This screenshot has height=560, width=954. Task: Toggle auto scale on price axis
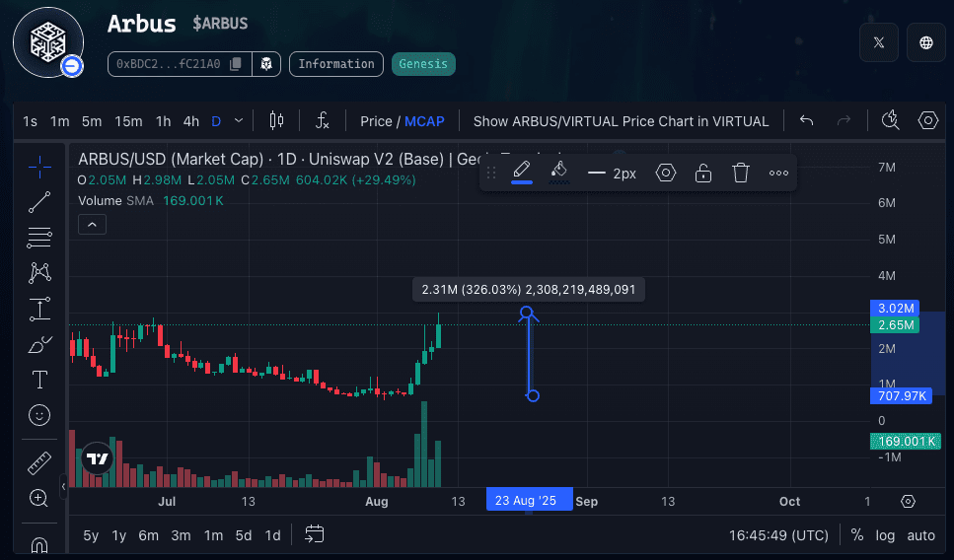(x=920, y=535)
